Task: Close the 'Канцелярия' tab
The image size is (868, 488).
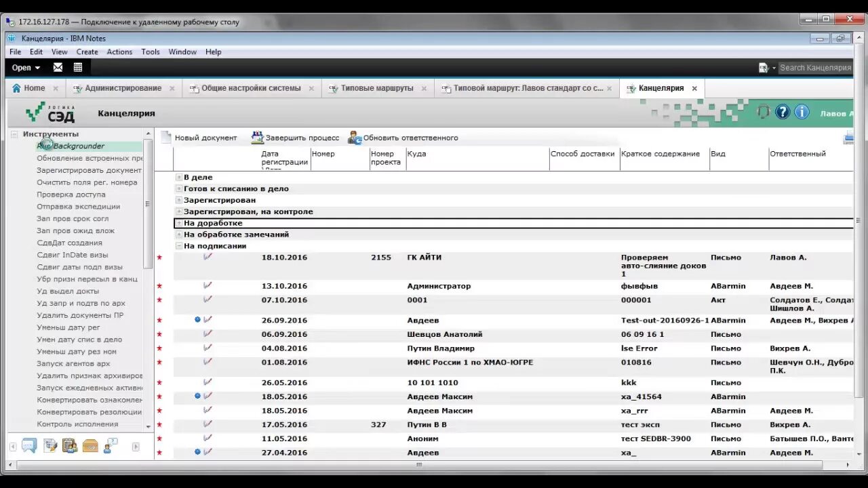Action: (694, 88)
